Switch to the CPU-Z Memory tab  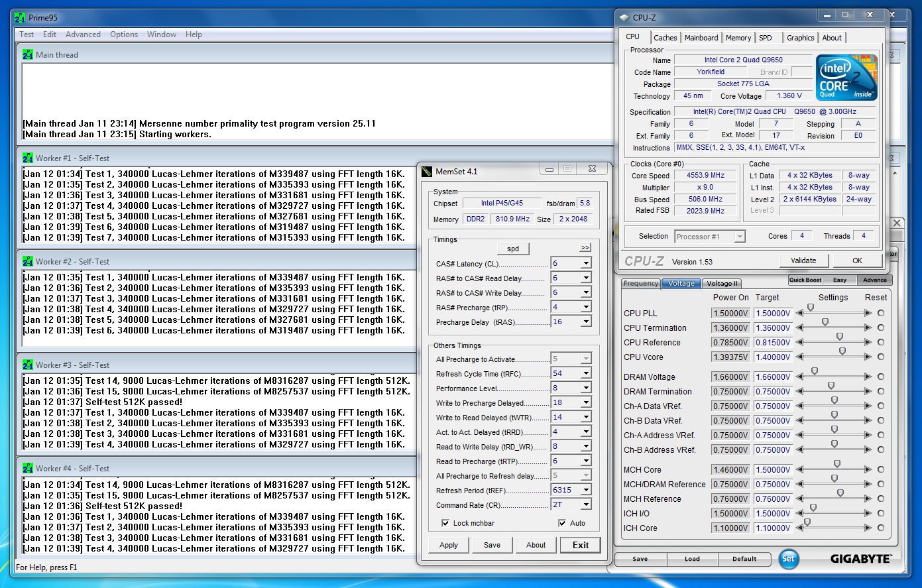[738, 38]
